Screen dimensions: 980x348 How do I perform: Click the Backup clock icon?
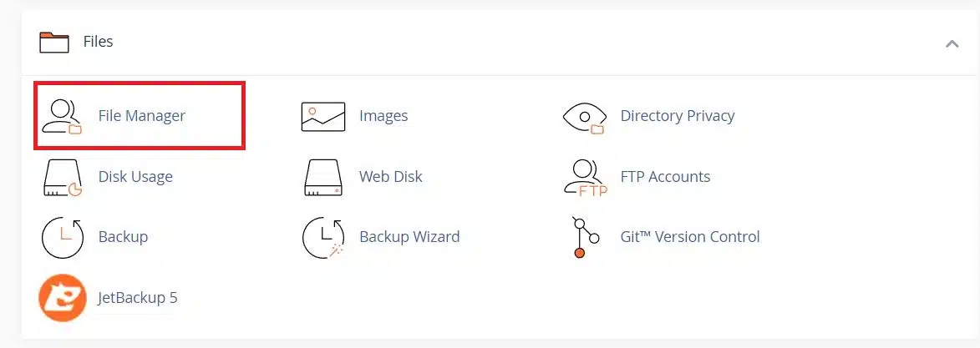[63, 237]
